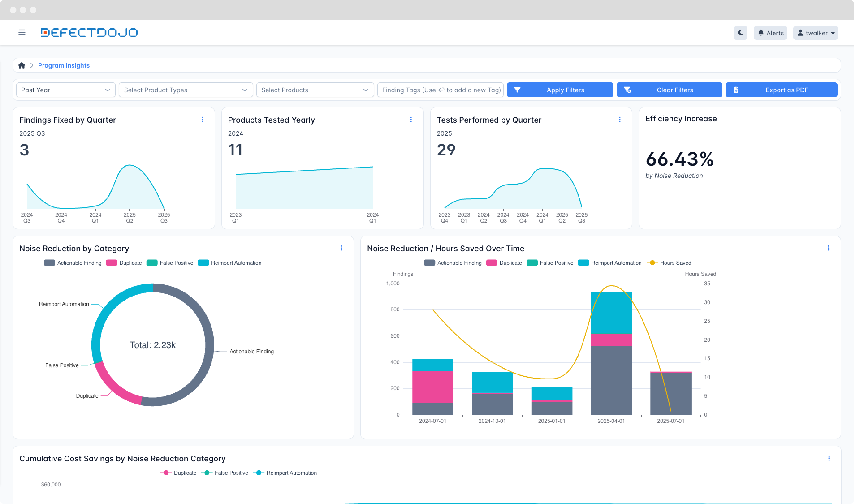This screenshot has height=504, width=854.
Task: Toggle Actionable Finding legend in Hours Saved chart
Action: (x=453, y=263)
